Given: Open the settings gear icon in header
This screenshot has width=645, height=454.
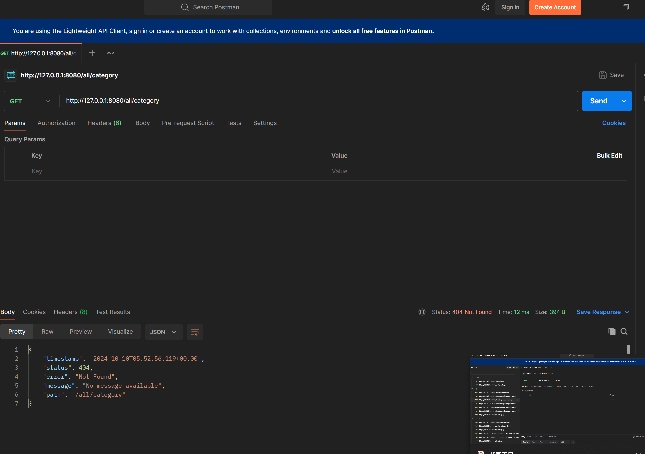Looking at the screenshot, I should coord(485,7).
